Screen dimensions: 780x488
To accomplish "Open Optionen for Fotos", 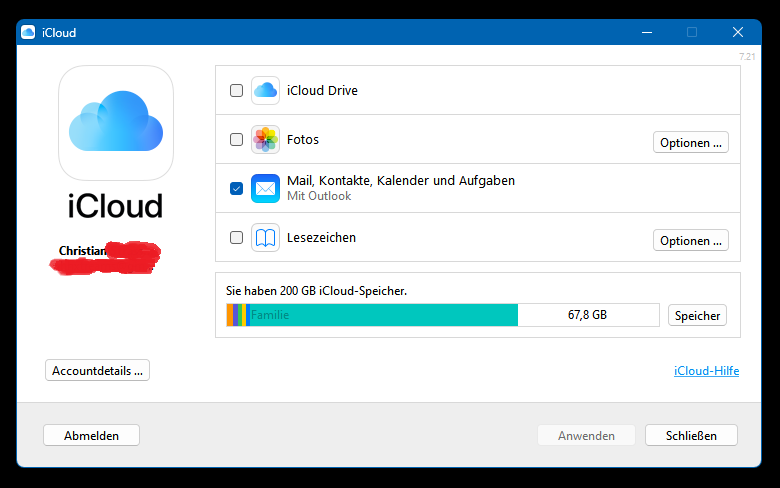I will pos(690,143).
